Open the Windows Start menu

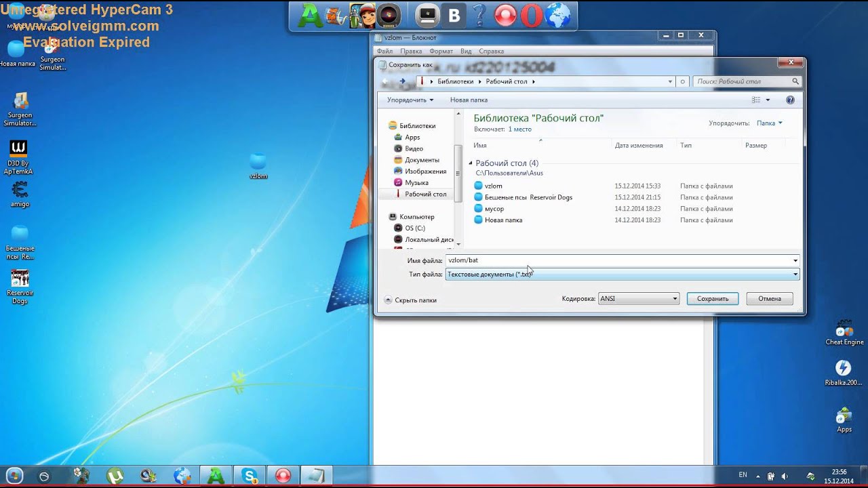point(14,476)
